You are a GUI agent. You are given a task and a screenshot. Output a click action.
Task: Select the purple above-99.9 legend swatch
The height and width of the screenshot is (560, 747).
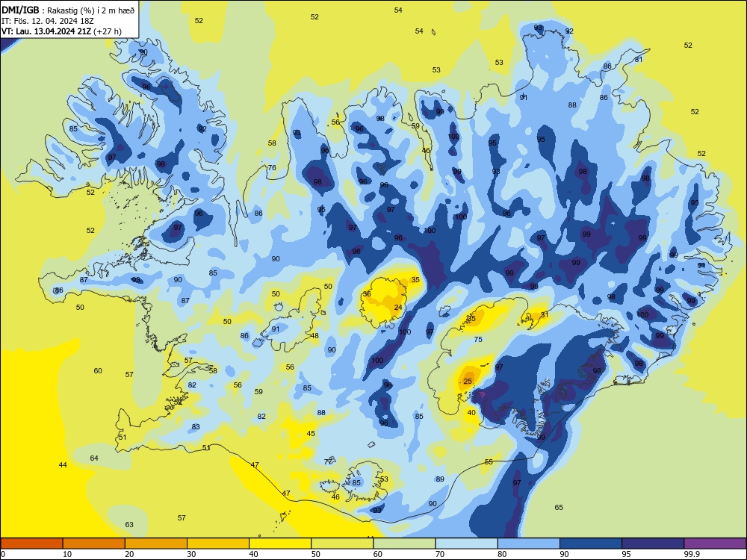point(715,544)
